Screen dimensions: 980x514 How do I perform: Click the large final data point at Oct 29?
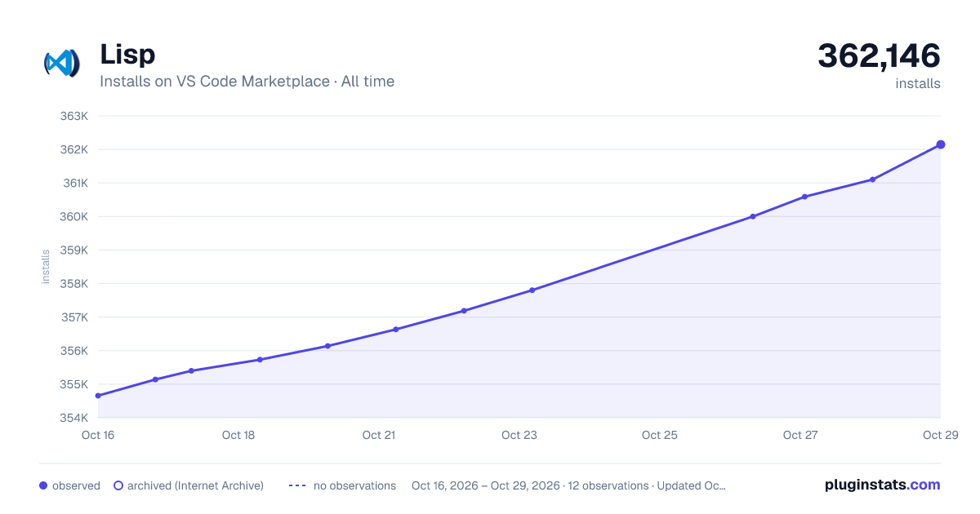(941, 144)
